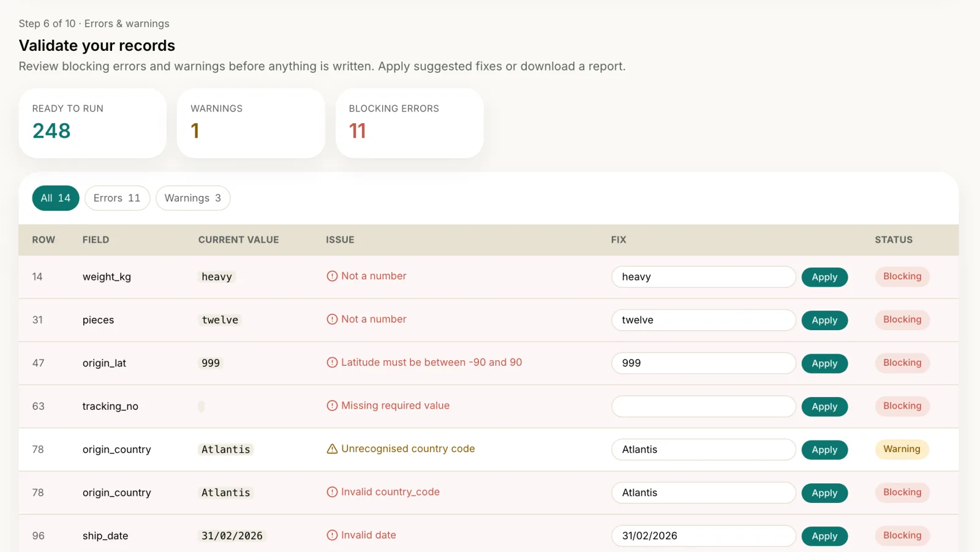
Task: Apply fix for row 47 origin_lat
Action: (x=824, y=363)
